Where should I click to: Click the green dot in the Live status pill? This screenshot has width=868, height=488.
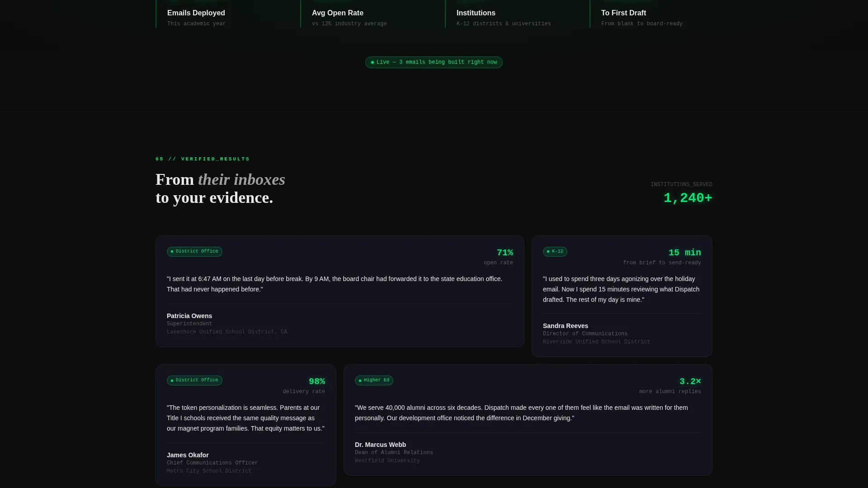coord(373,62)
